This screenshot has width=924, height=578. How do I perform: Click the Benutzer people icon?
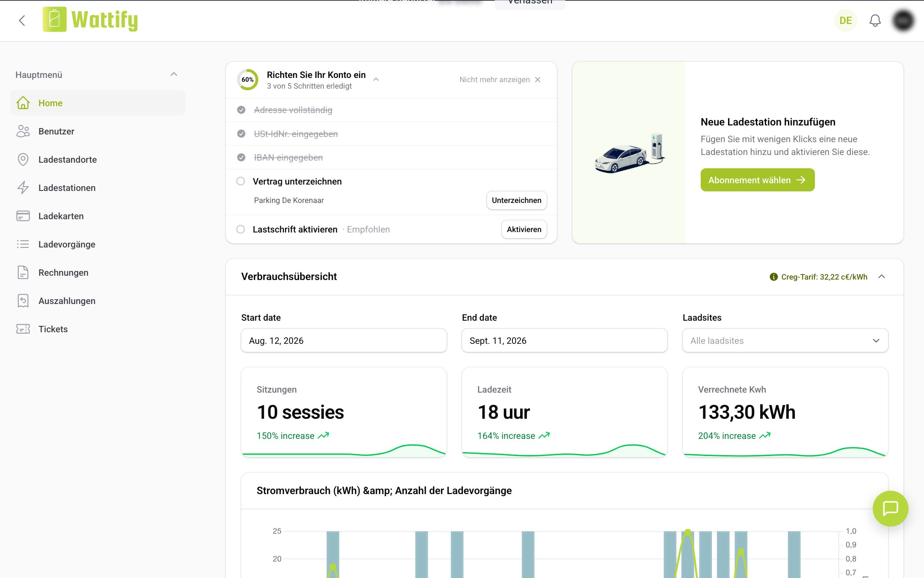pyautogui.click(x=23, y=131)
